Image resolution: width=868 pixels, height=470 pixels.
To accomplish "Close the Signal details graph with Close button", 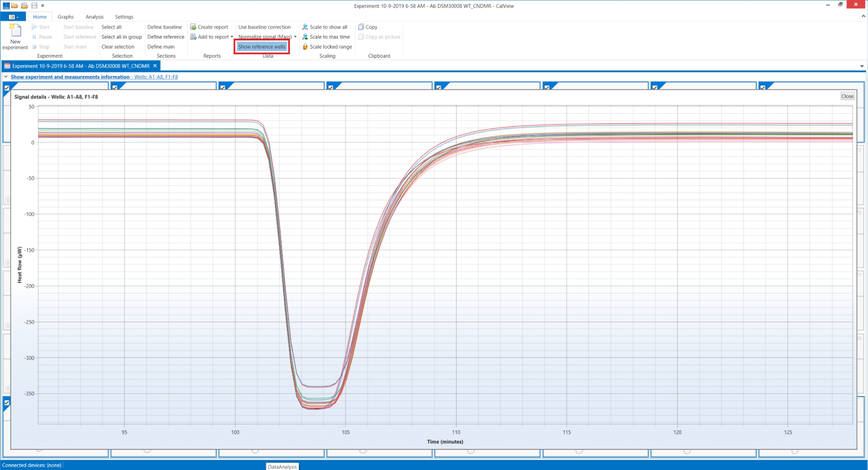I will pos(847,96).
